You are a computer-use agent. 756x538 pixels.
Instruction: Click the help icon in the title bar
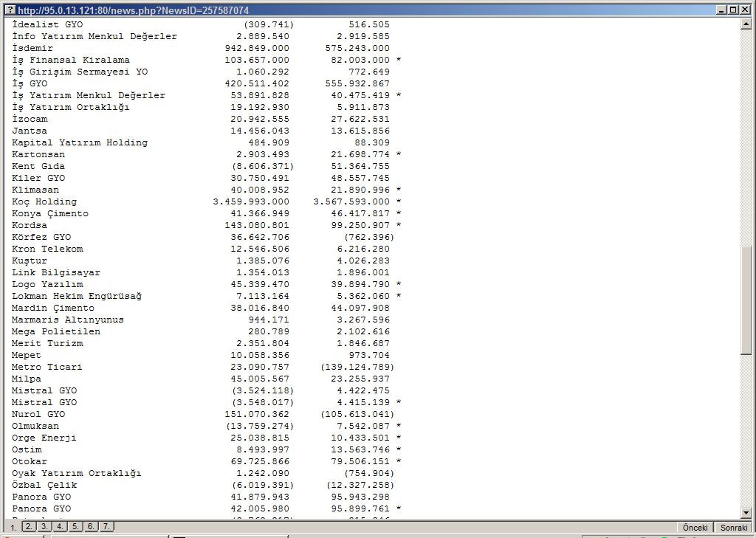[x=10, y=10]
